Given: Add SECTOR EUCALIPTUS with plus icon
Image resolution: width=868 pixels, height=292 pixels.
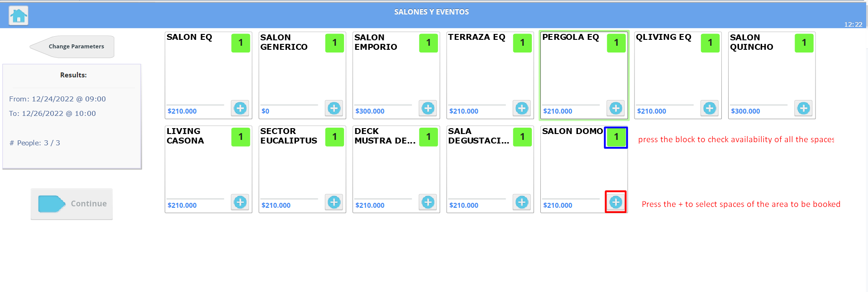Looking at the screenshot, I should pyautogui.click(x=334, y=202).
